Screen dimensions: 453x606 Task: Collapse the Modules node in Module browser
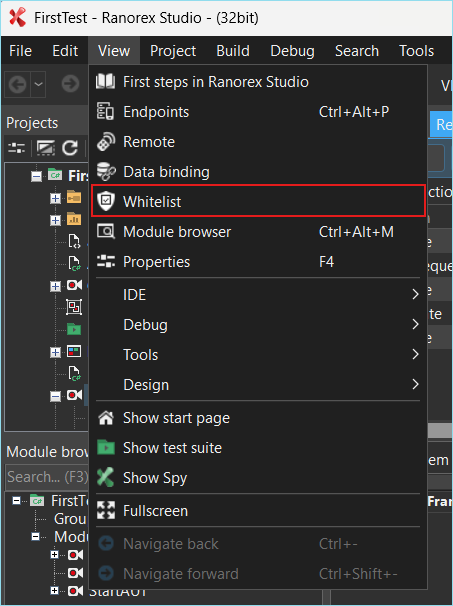click(35, 537)
